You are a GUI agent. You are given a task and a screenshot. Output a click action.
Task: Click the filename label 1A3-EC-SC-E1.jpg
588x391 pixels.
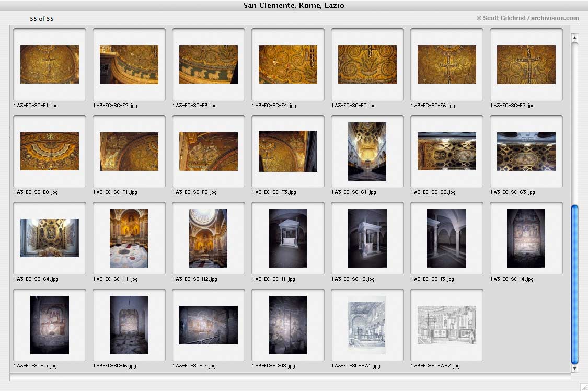(36, 106)
